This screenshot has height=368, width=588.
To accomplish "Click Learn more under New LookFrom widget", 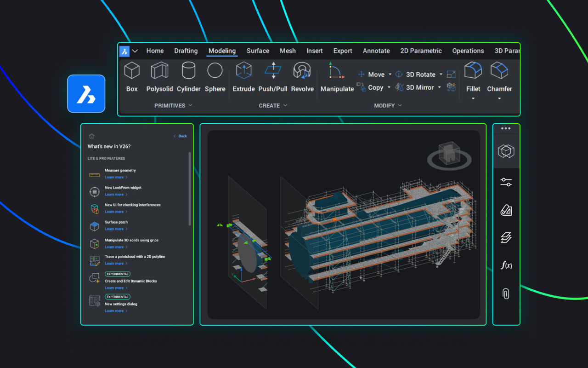I will click(116, 195).
